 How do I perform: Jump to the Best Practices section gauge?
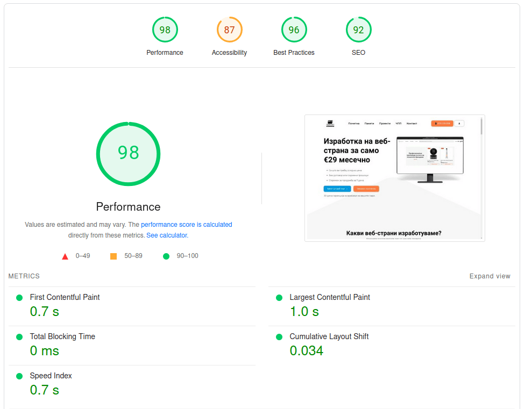click(294, 30)
